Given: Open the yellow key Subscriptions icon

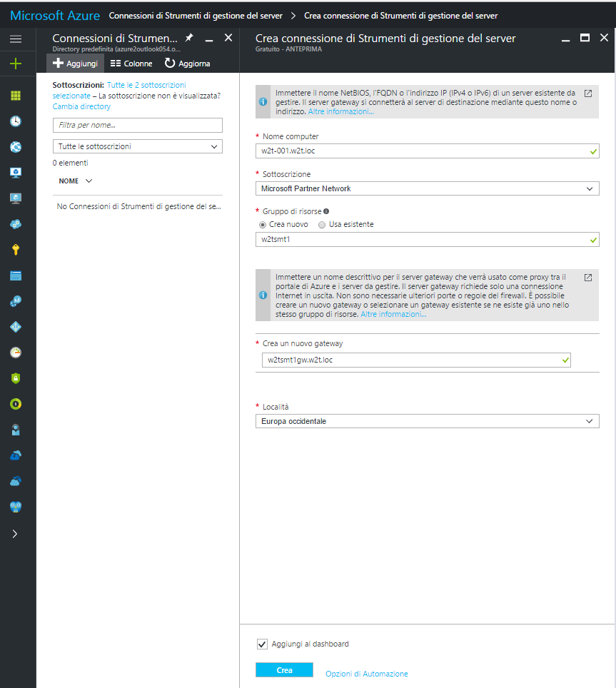Looking at the screenshot, I should click(x=16, y=250).
